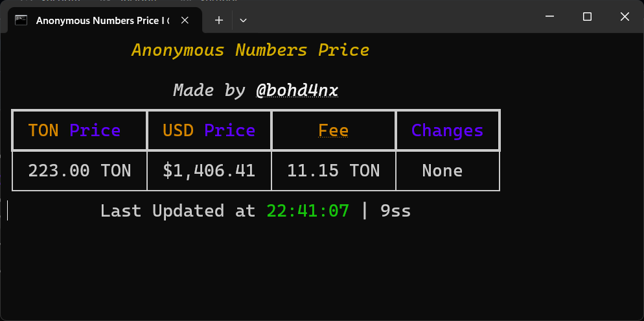
Task: Click the underlined Fee header
Action: [x=334, y=131]
